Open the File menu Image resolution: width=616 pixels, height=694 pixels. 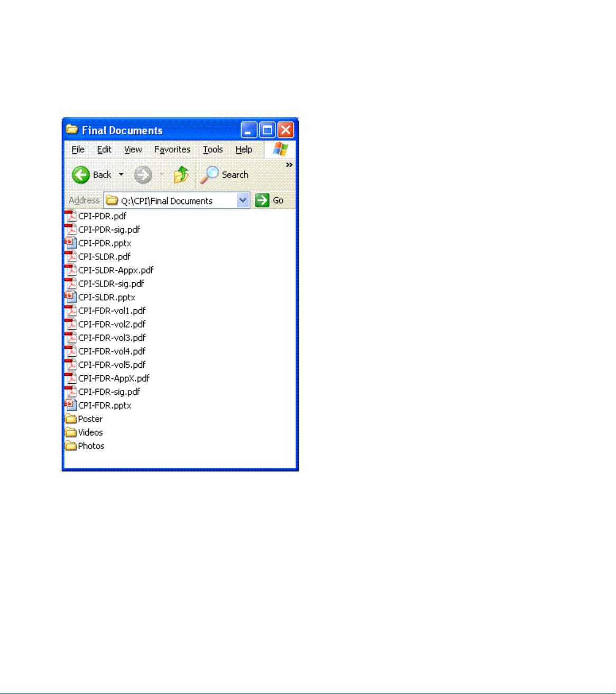(78, 150)
